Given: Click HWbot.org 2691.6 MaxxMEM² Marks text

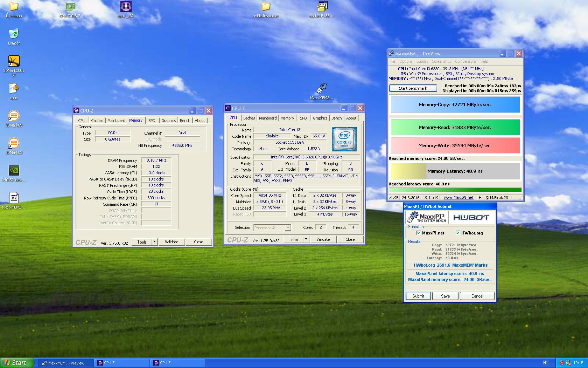Looking at the screenshot, I should [x=450, y=265].
